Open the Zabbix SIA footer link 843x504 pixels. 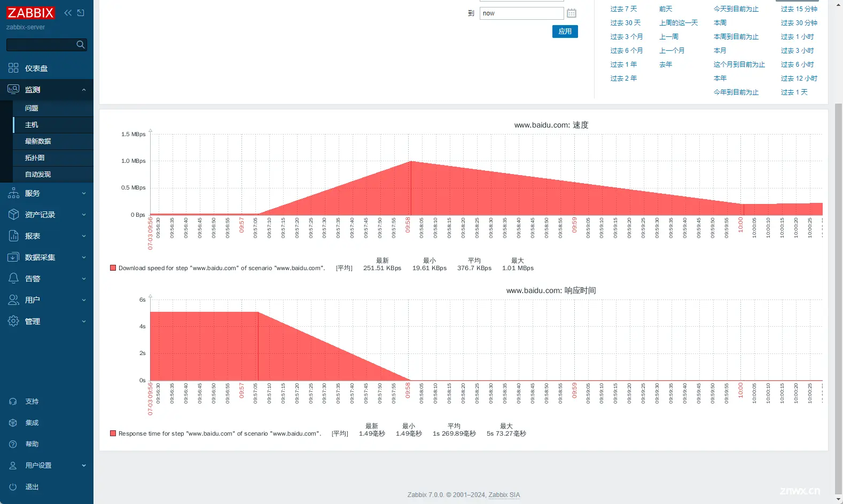(x=504, y=495)
